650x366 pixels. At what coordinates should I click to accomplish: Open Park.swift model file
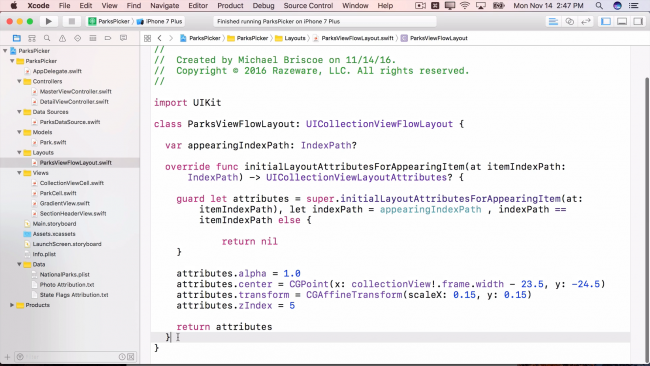(53, 142)
